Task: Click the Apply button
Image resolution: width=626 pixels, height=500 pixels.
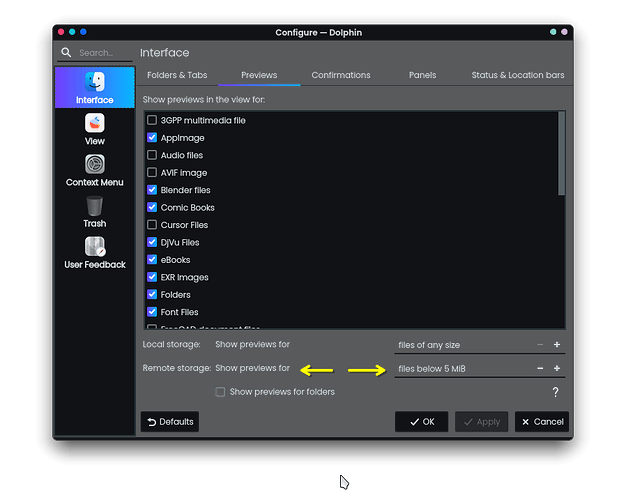Action: point(481,422)
